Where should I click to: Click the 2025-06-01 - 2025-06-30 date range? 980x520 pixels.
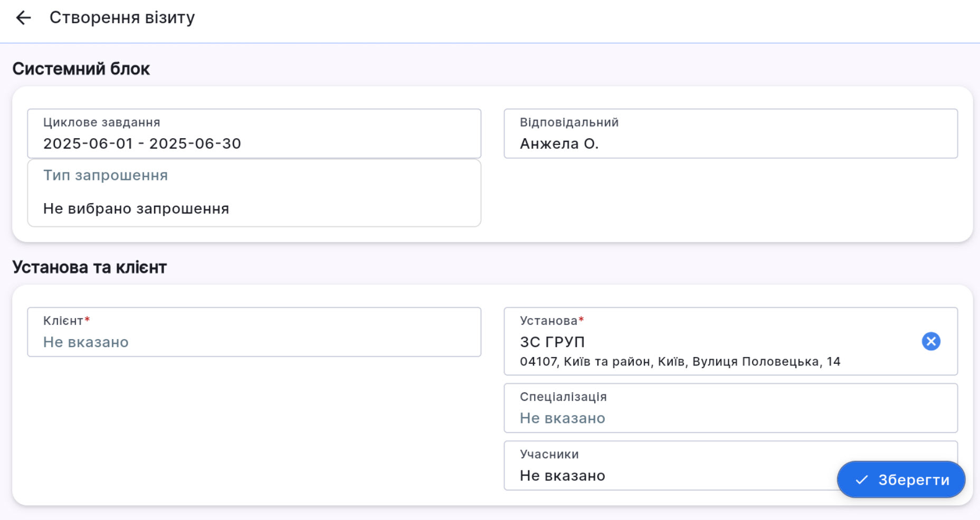(x=142, y=144)
